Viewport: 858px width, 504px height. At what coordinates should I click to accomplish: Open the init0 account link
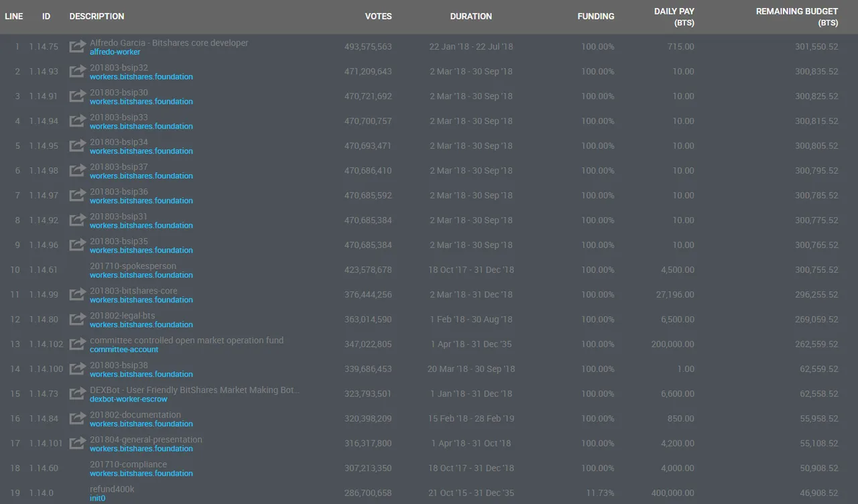pyautogui.click(x=98, y=499)
